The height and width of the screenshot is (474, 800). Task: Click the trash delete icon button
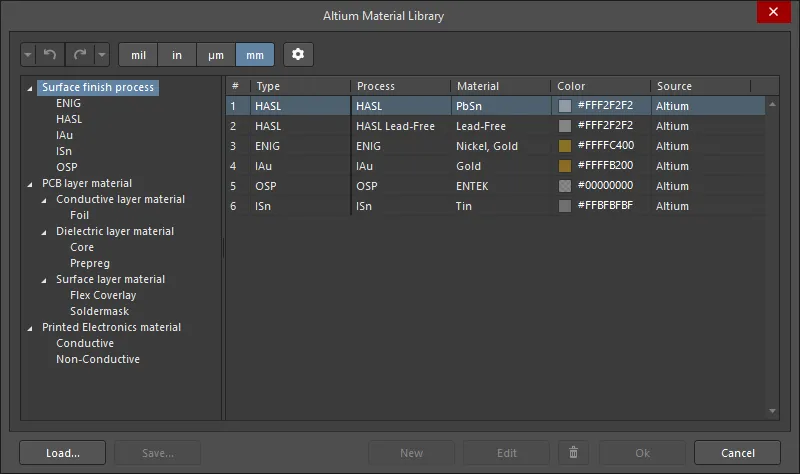tap(573, 453)
